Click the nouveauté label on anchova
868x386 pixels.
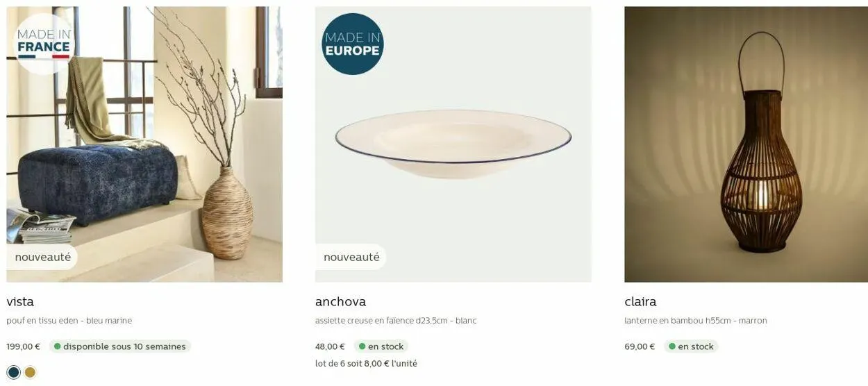pos(351,257)
